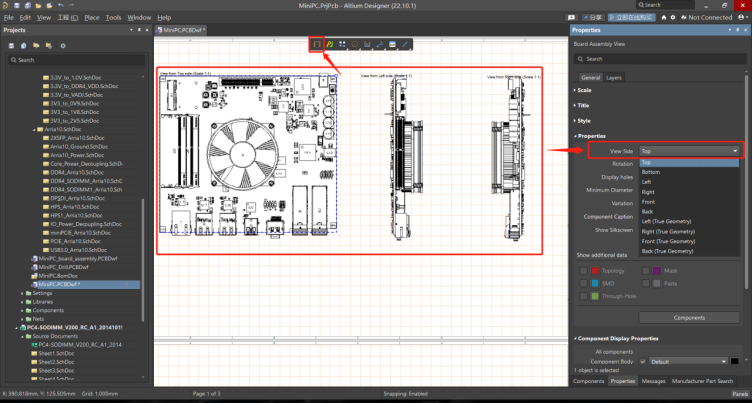This screenshot has width=753, height=404.
Task: Toggle the Topology checkbox
Action: 584,270
